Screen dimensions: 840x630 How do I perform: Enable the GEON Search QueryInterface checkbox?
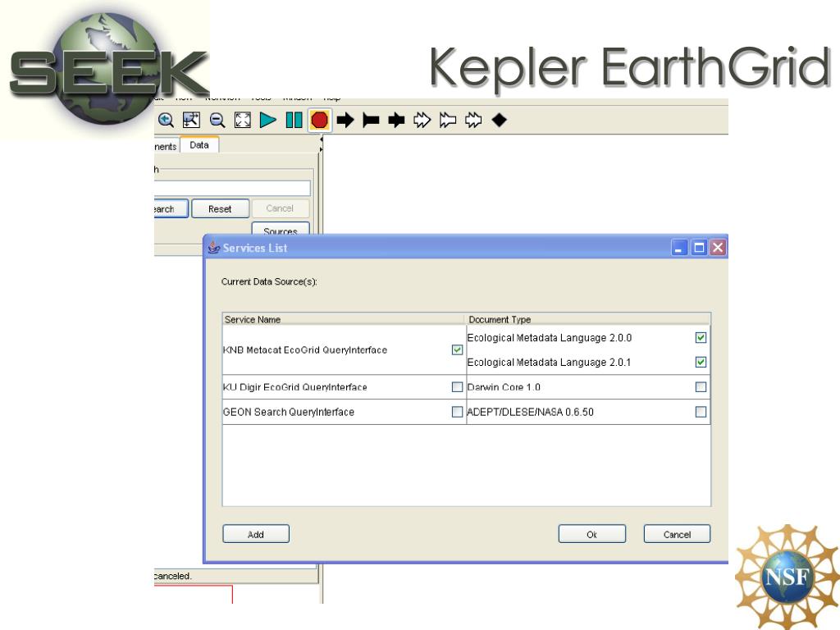(x=457, y=412)
